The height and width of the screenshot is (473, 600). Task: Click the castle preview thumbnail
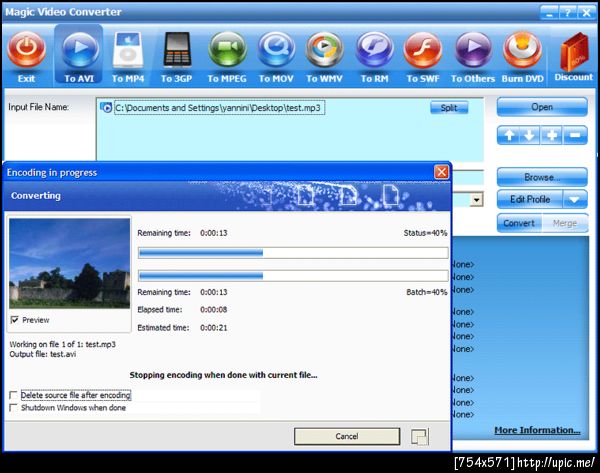click(x=70, y=263)
